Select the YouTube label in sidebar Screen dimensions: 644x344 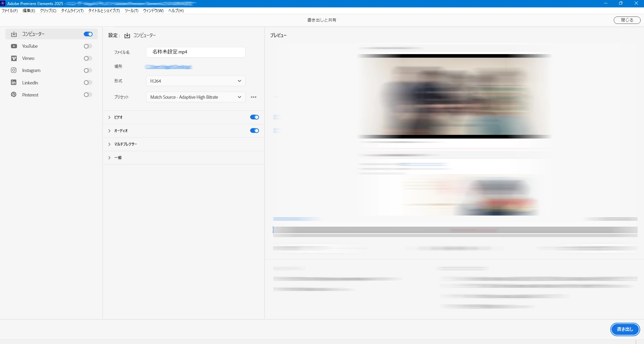pos(30,46)
